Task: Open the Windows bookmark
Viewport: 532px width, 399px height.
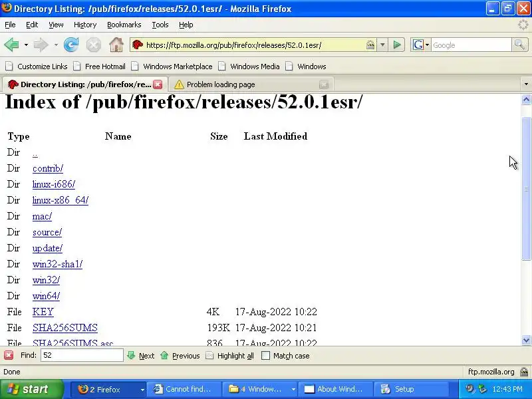Action: [x=306, y=66]
